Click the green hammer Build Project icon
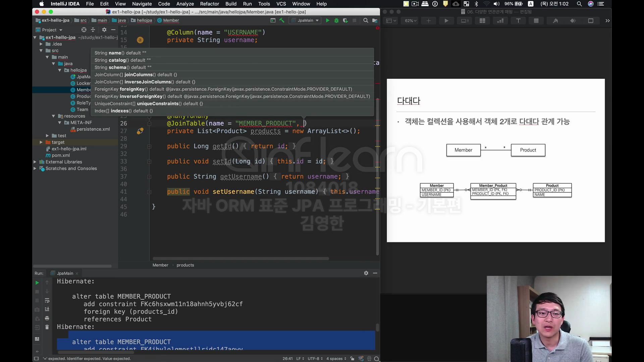644x362 pixels. (x=282, y=20)
